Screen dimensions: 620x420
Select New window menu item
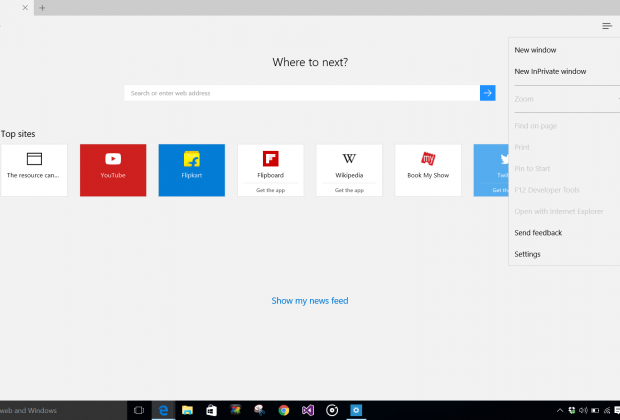(x=535, y=50)
